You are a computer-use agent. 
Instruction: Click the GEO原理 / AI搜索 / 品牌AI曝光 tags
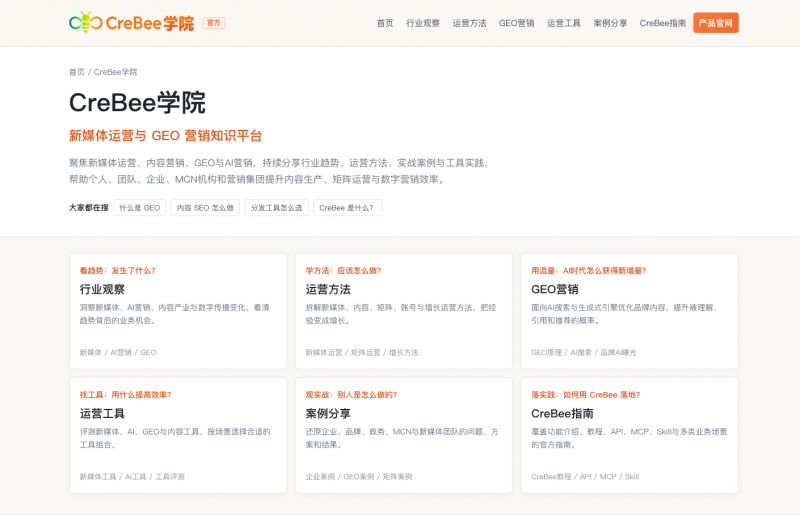pyautogui.click(x=584, y=352)
